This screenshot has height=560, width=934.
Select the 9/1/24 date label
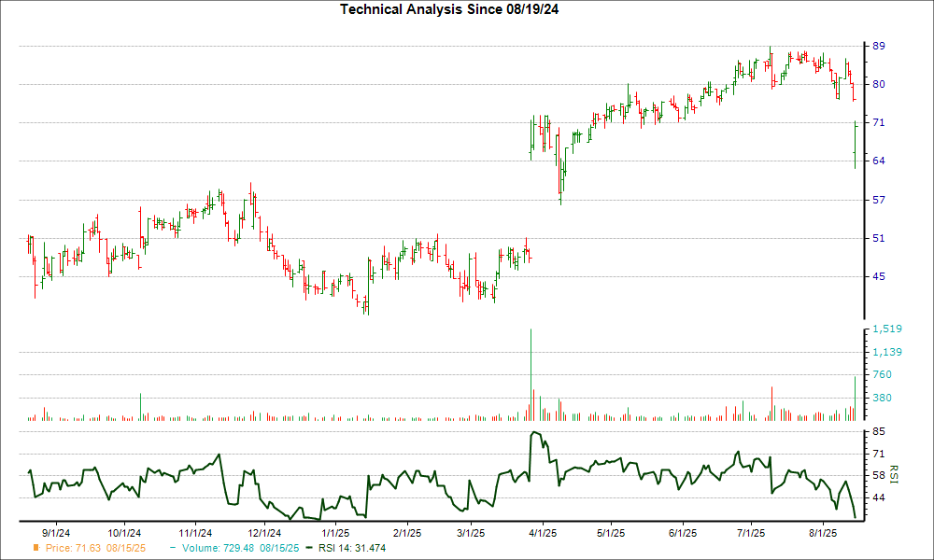coord(56,533)
